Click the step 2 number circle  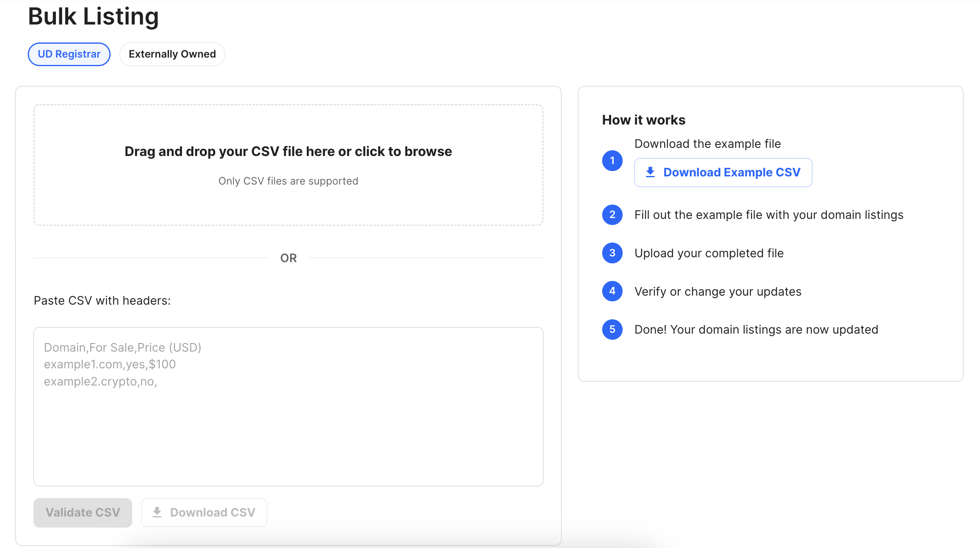point(612,215)
